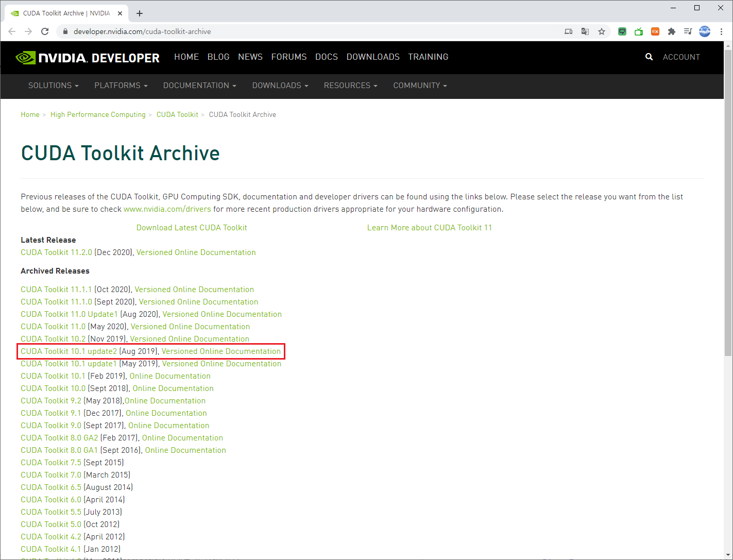Image resolution: width=733 pixels, height=560 pixels.
Task: Go to HOME in the top navigation
Action: [x=186, y=57]
